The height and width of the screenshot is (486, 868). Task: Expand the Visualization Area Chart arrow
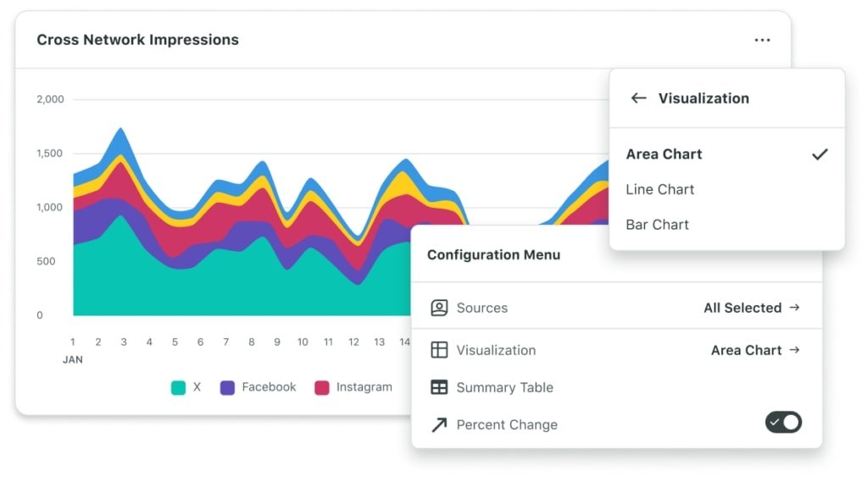(x=794, y=350)
